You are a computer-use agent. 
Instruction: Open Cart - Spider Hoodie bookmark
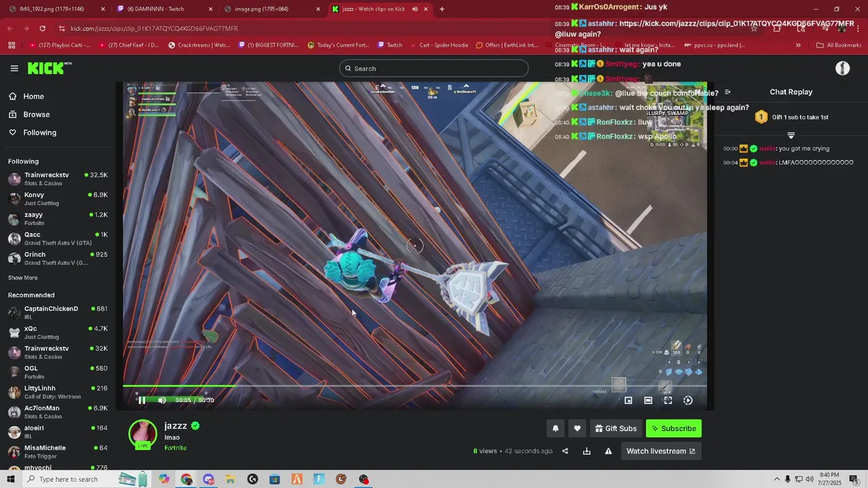439,45
